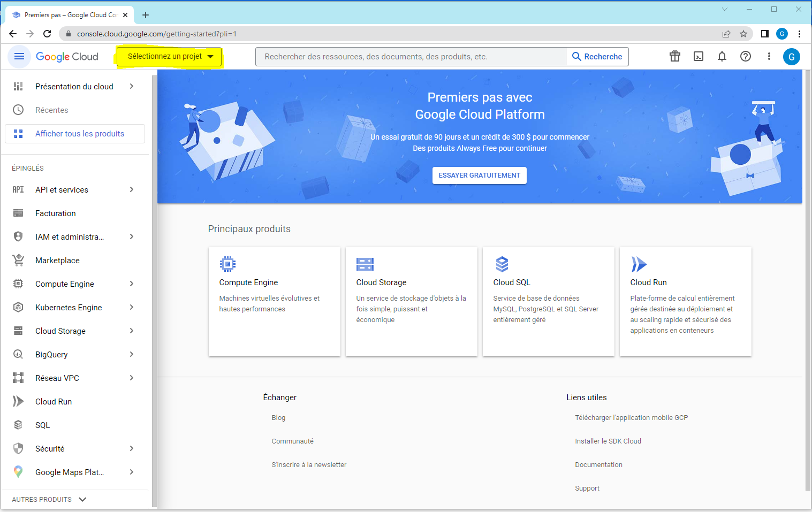The width and height of the screenshot is (812, 512).
Task: Activate the Cloud Shell terminal icon
Action: coord(699,56)
